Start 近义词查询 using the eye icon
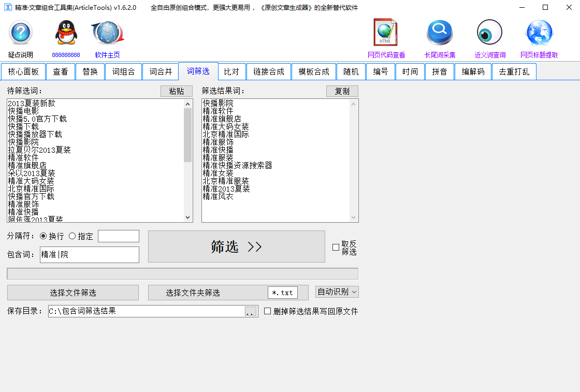 pyautogui.click(x=489, y=33)
